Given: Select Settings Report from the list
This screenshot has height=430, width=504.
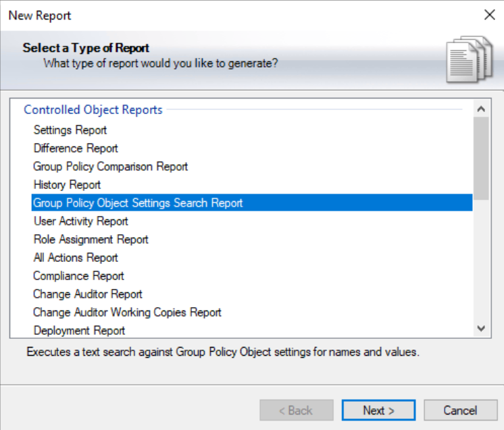Looking at the screenshot, I should 70,130.
